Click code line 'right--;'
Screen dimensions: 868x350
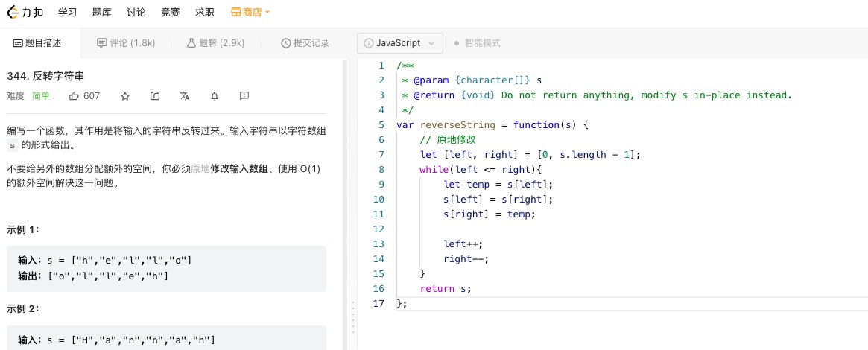[x=466, y=258]
